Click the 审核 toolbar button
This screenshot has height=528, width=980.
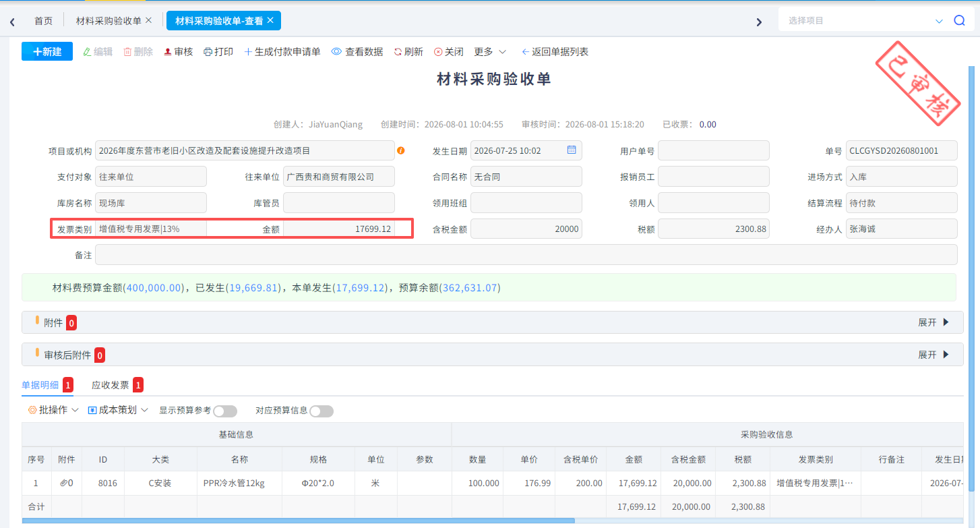(179, 52)
